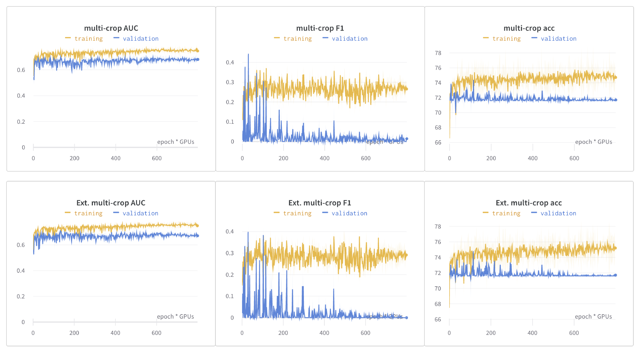644x352 pixels.
Task: Click the validation legend in multi-crop acc chart
Action: pyautogui.click(x=554, y=38)
